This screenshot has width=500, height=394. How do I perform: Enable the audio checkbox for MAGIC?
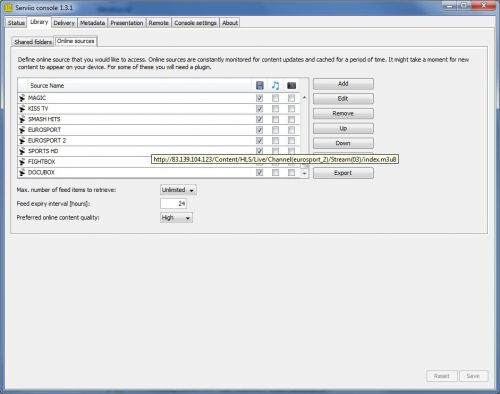[x=275, y=98]
